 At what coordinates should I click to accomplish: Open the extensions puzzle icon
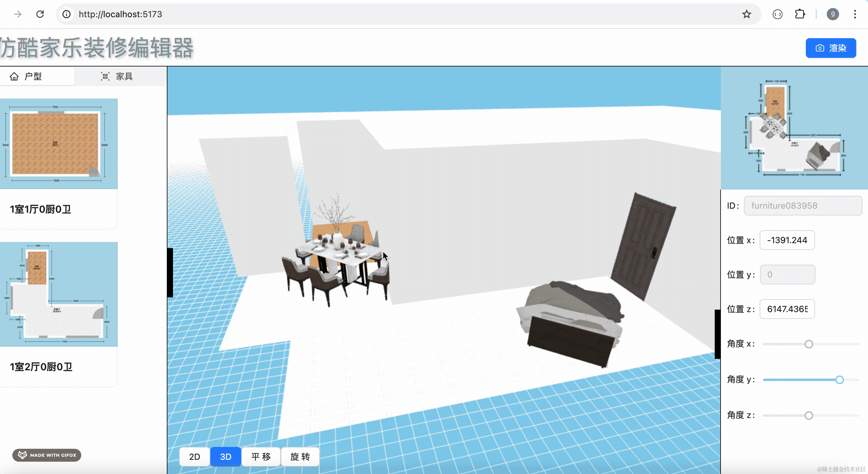[x=800, y=14]
